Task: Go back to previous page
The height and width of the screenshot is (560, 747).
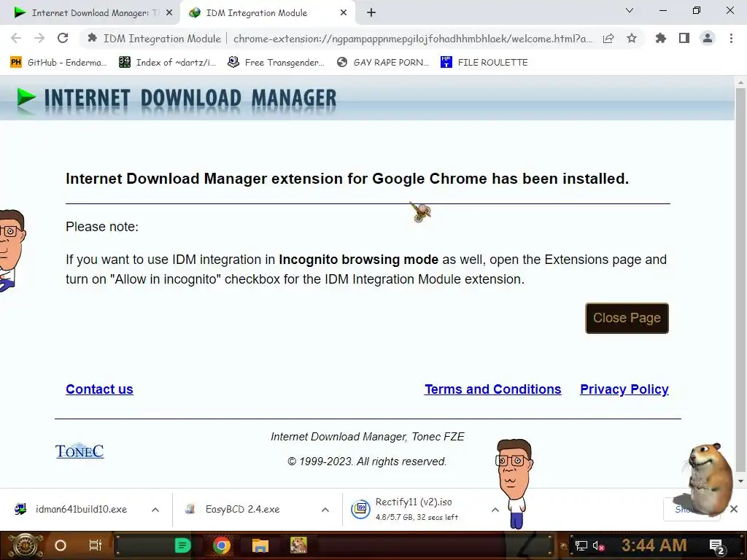Action: pyautogui.click(x=16, y=38)
